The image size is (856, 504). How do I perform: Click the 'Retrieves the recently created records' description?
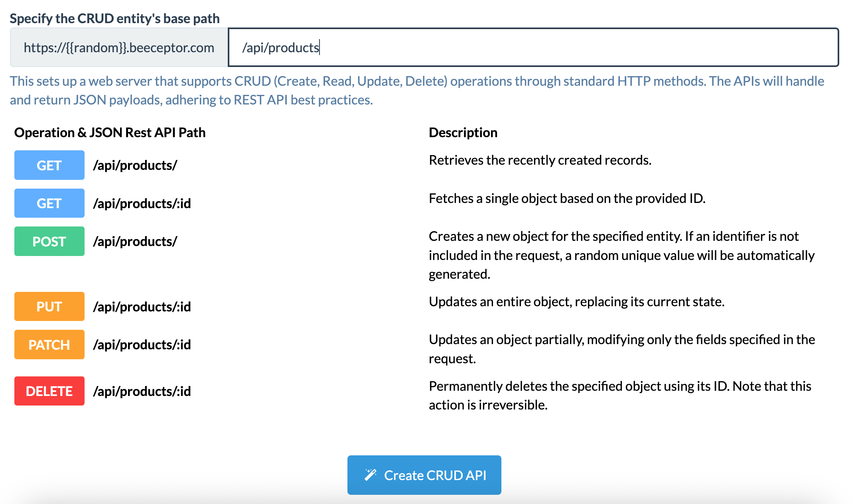click(x=540, y=160)
